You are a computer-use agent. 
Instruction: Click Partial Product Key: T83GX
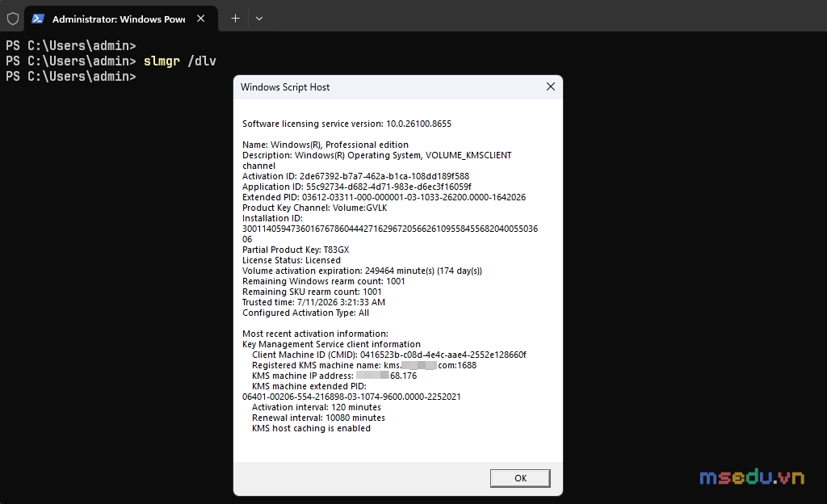pos(296,250)
